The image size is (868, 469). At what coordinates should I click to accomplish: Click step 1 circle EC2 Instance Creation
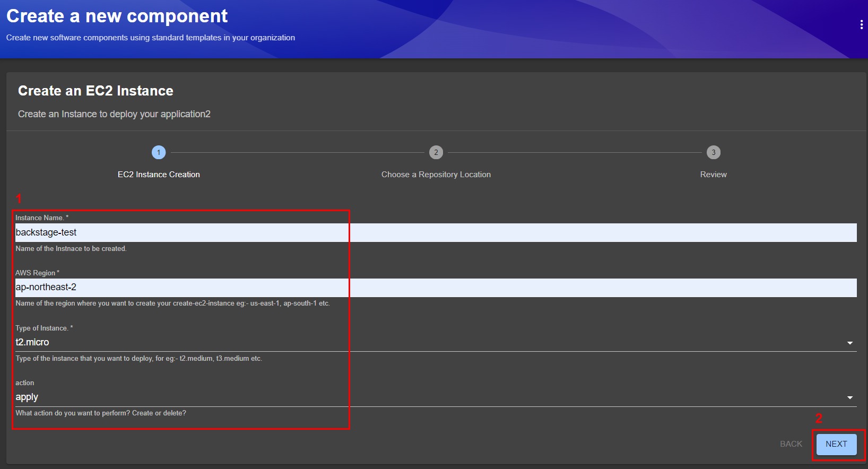point(159,152)
